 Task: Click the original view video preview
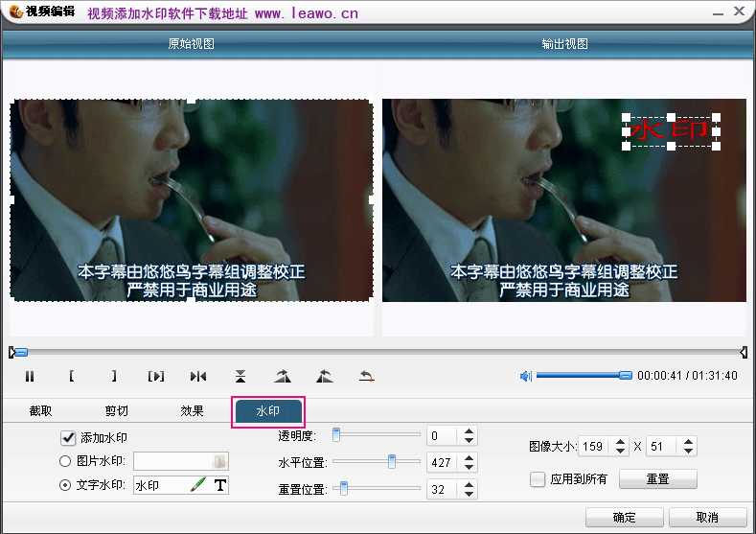[192, 200]
